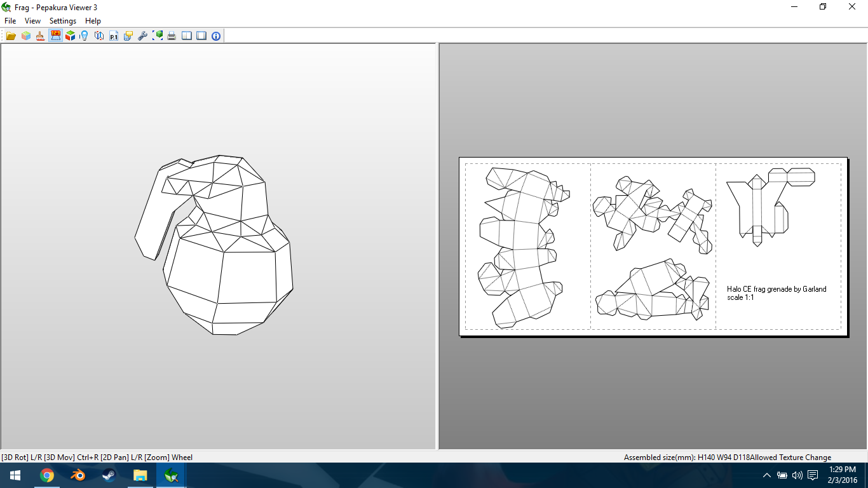This screenshot has height=488, width=868.
Task: Click the battery icon in system tray
Action: [x=782, y=475]
